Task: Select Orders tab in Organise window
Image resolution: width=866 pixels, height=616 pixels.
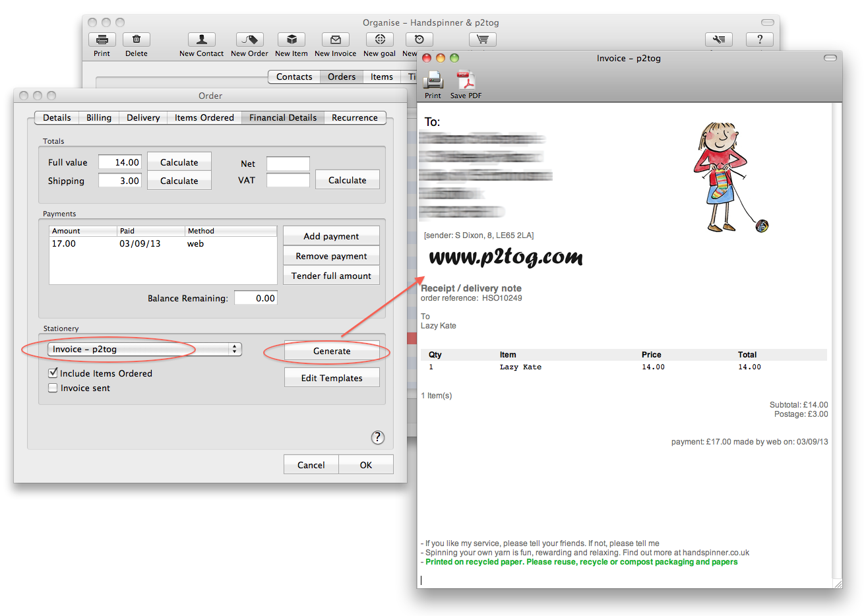Action: (x=342, y=77)
